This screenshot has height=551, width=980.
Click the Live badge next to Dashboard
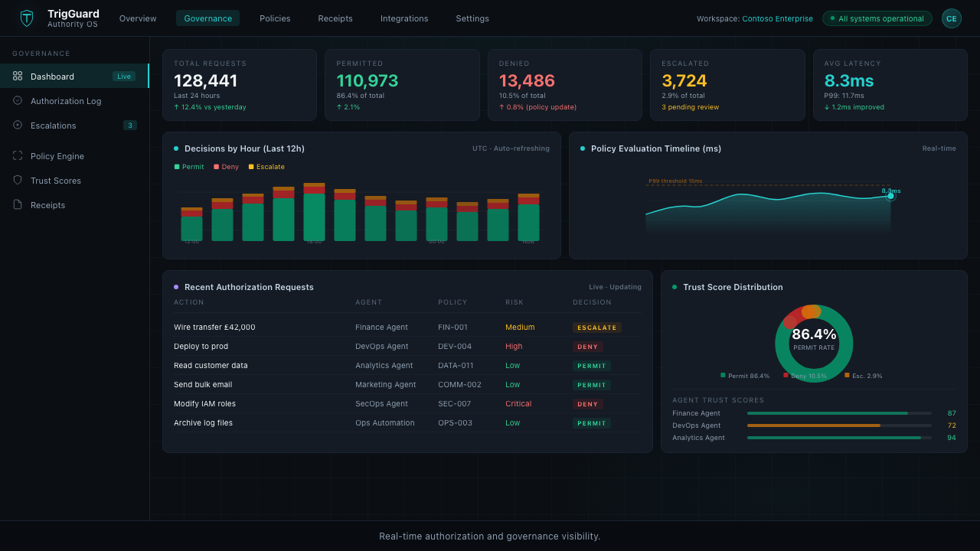[124, 77]
